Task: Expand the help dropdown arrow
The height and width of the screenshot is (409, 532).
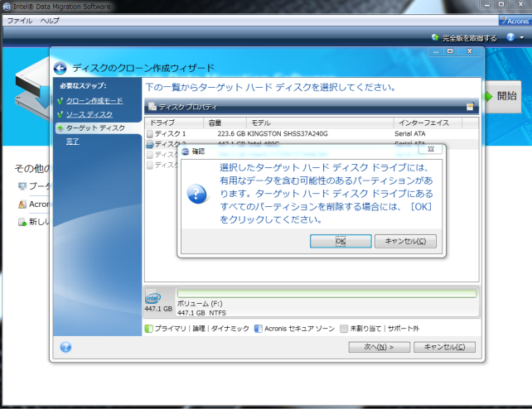Action: 522,37
